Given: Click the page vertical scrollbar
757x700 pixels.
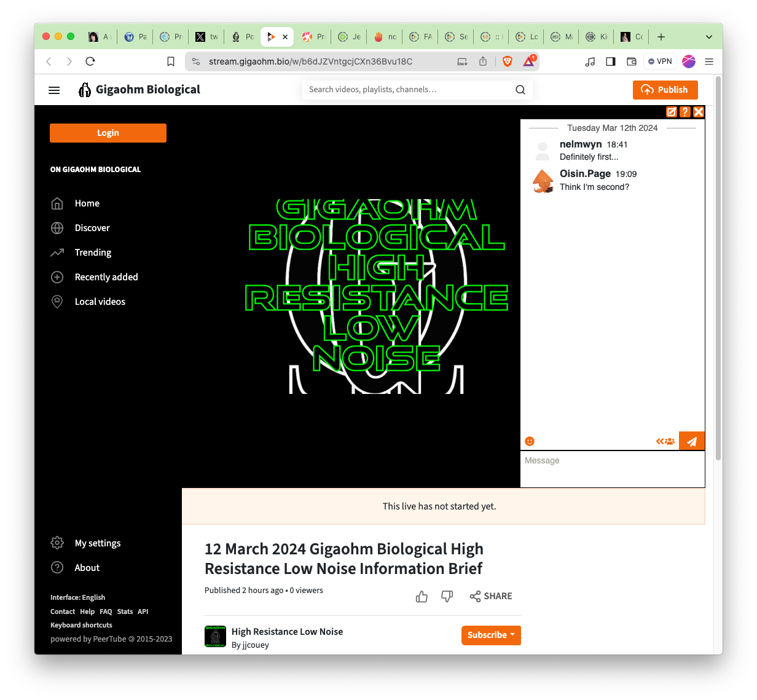Looking at the screenshot, I should tap(718, 268).
